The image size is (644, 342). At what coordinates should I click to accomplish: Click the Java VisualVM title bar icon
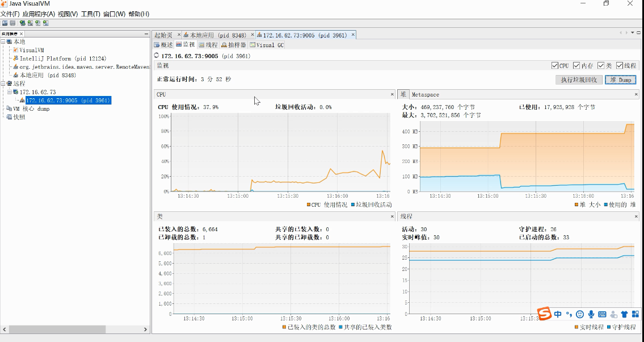click(x=4, y=4)
